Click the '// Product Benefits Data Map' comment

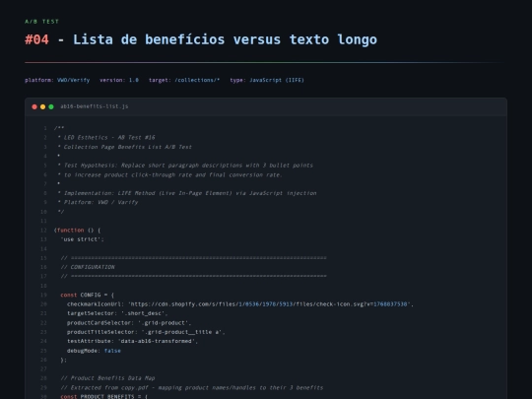[x=107, y=378]
